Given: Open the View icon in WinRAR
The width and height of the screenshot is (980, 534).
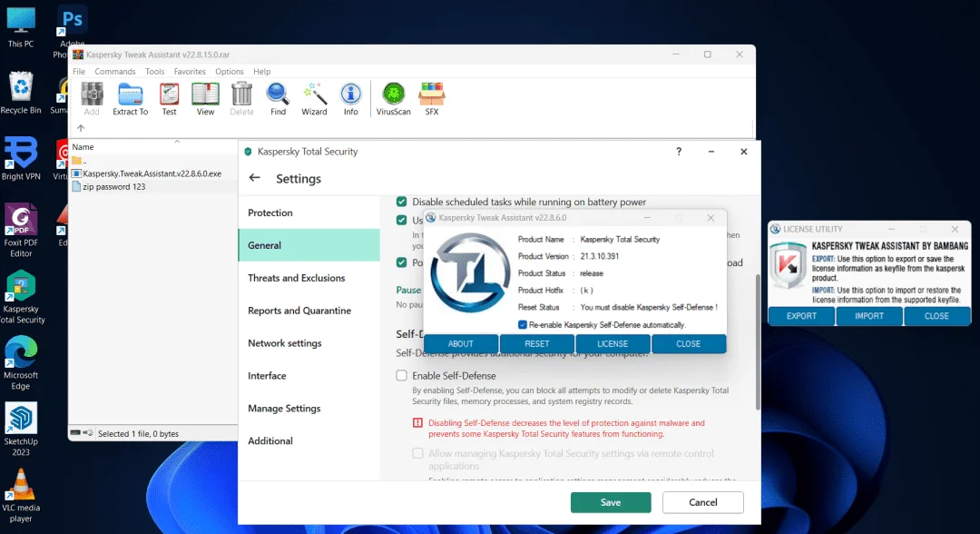Looking at the screenshot, I should [205, 99].
